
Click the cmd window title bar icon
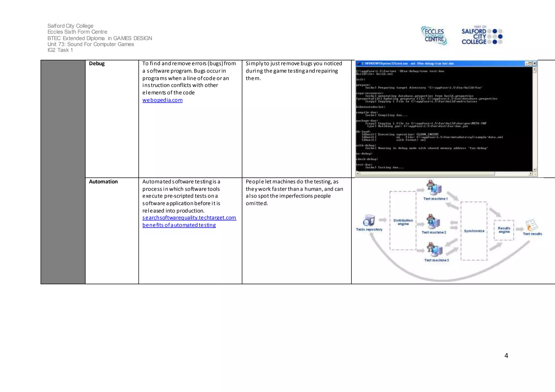359,64
